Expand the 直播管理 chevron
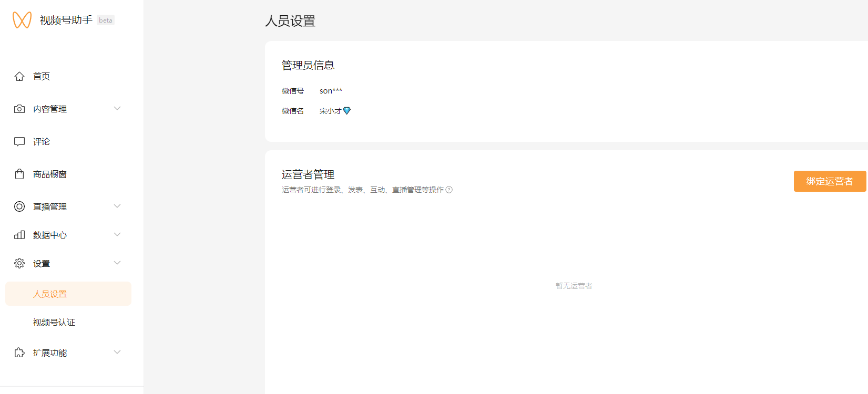Image resolution: width=868 pixels, height=394 pixels. pyautogui.click(x=117, y=206)
